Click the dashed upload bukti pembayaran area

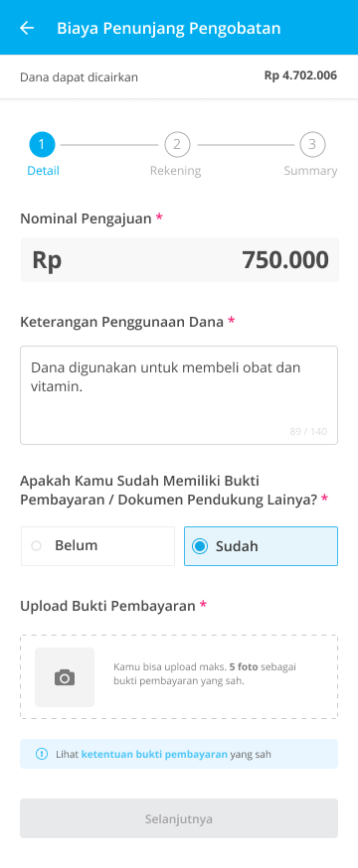tap(179, 677)
